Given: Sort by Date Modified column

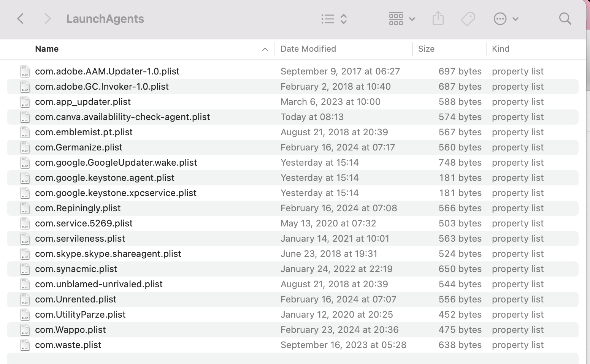Looking at the screenshot, I should point(308,49).
